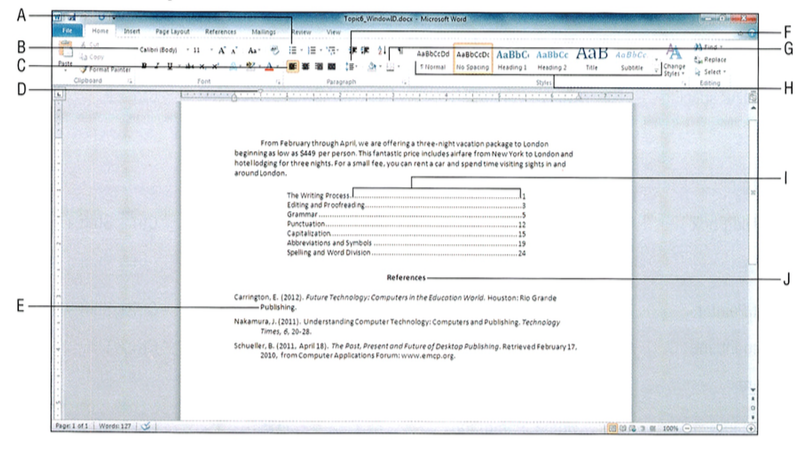Image resolution: width=810 pixels, height=457 pixels.
Task: Open the Font dialog box launcher
Action: pos(278,82)
